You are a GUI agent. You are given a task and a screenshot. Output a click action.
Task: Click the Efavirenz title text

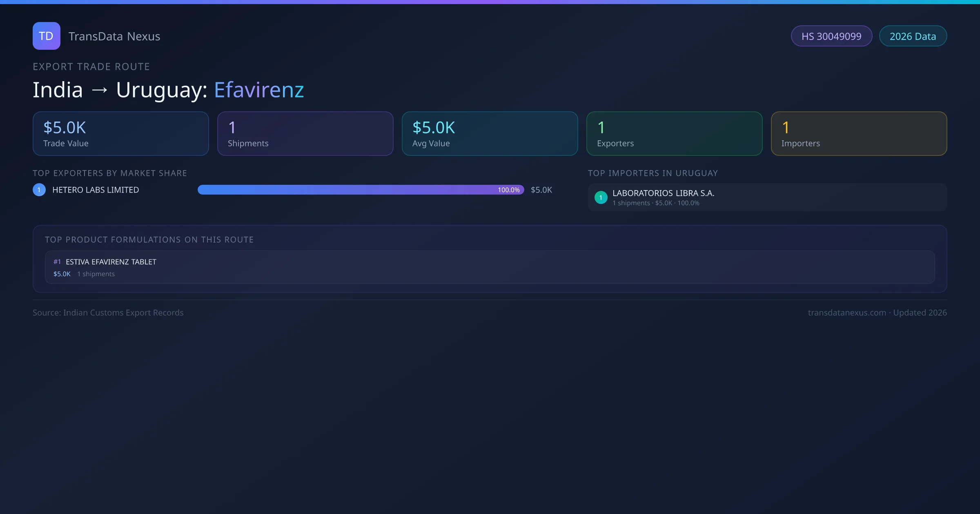(259, 90)
